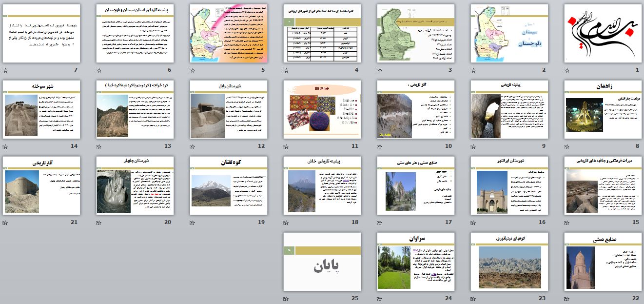
Task: Play the animation star below slide 21
Action: click(5, 223)
